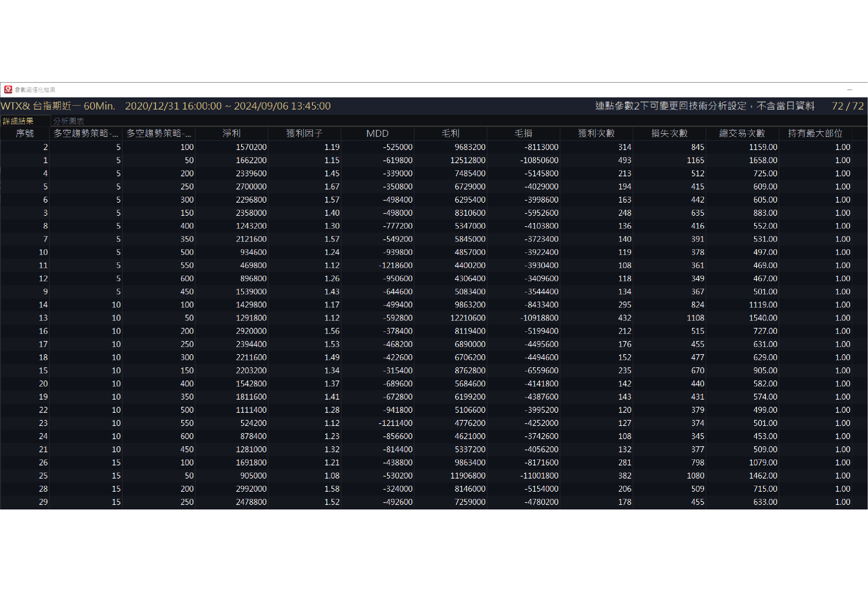
Task: Select net profit cell 1811600
Action: tap(251, 397)
